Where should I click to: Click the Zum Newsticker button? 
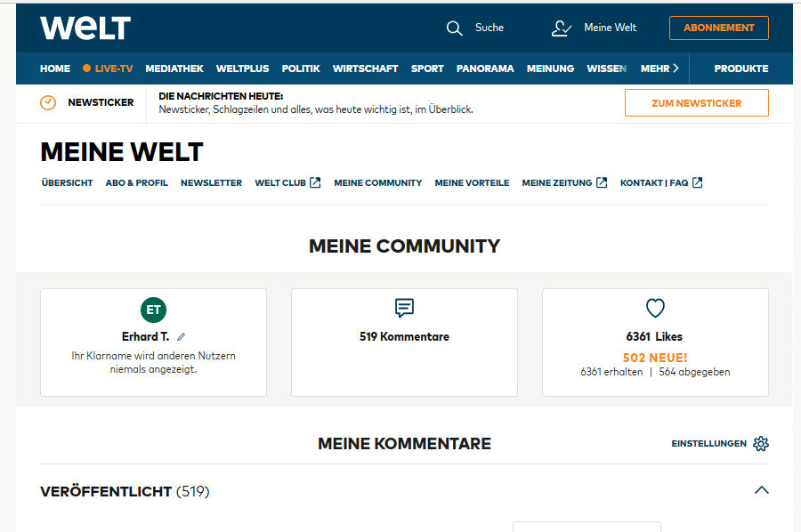pos(696,103)
